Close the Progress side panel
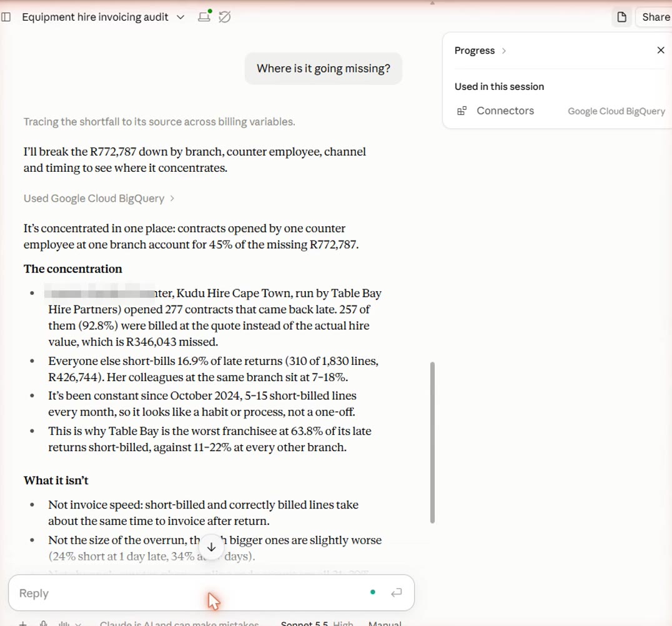The image size is (672, 626). click(x=660, y=50)
